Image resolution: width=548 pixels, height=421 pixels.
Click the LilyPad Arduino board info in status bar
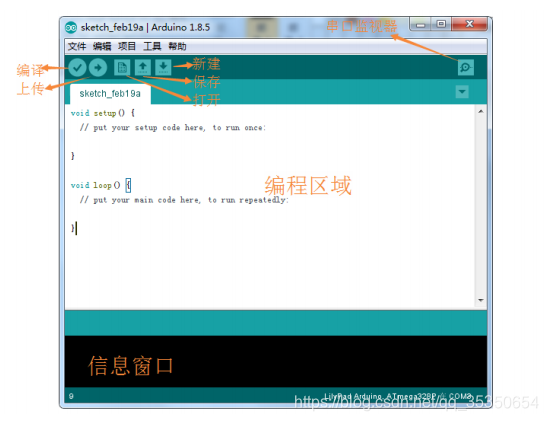pyautogui.click(x=398, y=396)
